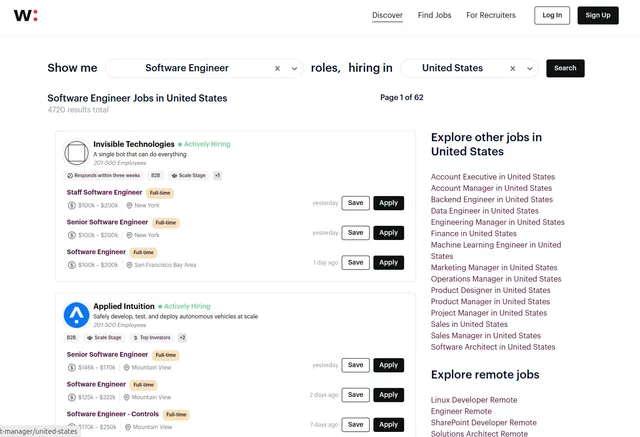Screen dimensions: 640x437
Task: Click the Full-time badge on Staff Software Engineer
Action: click(x=160, y=193)
